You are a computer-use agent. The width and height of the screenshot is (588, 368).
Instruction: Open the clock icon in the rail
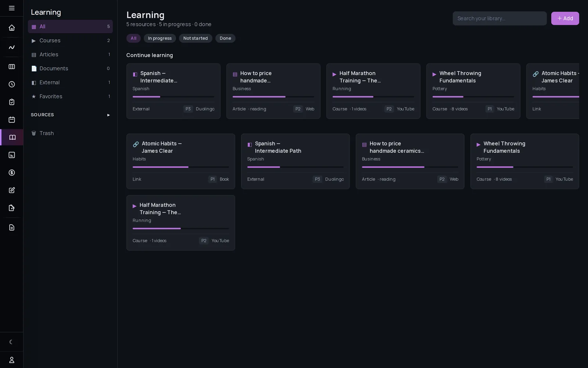[x=12, y=84]
